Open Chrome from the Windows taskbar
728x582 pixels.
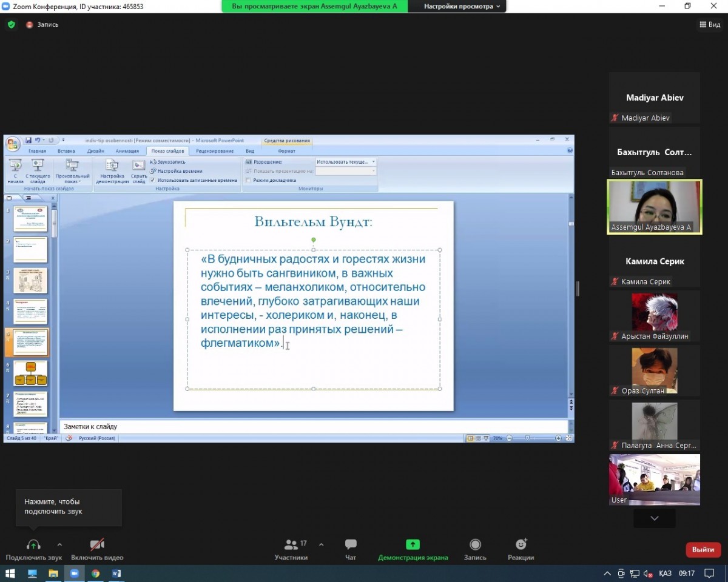[x=96, y=573]
